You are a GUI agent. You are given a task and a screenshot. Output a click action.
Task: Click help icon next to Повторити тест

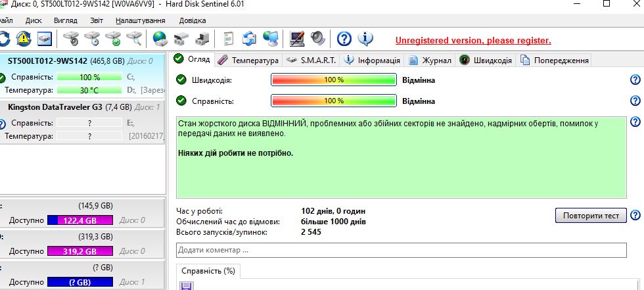[x=635, y=215]
